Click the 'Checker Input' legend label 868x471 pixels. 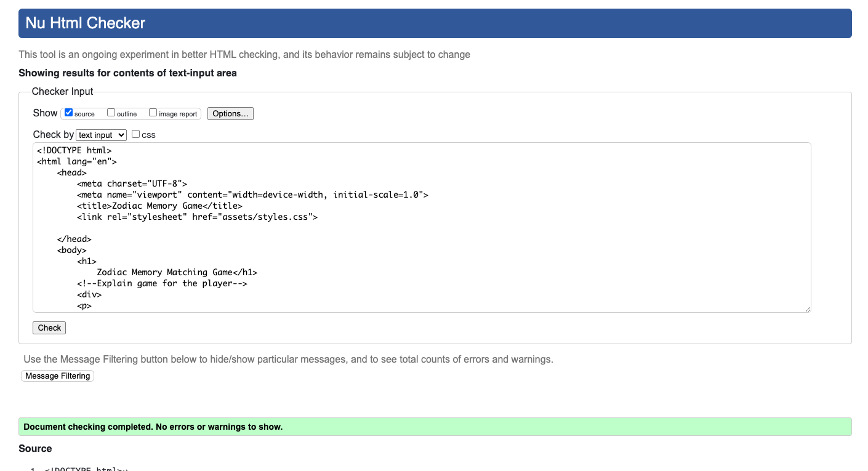point(62,92)
